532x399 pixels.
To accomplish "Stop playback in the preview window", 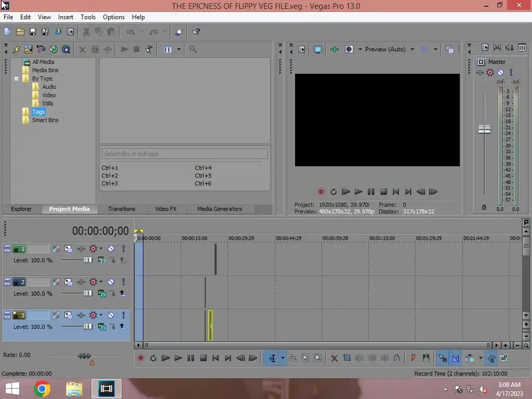I will 383,192.
